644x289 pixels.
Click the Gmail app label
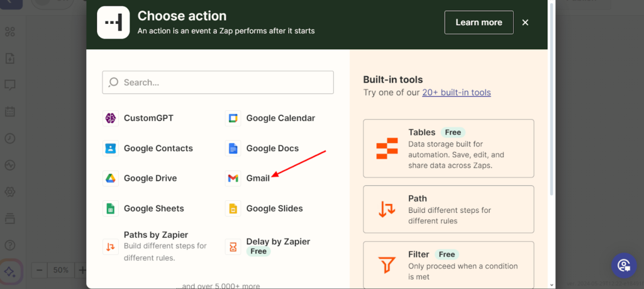click(x=258, y=178)
